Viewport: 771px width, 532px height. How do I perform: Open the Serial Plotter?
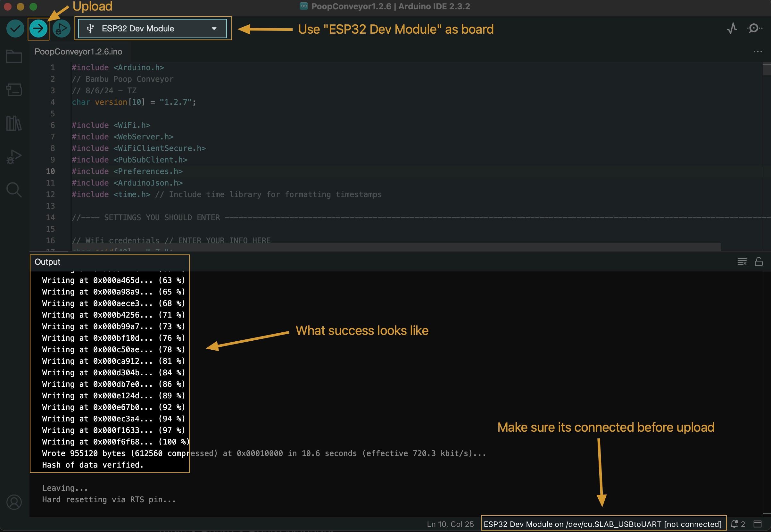coord(732,28)
